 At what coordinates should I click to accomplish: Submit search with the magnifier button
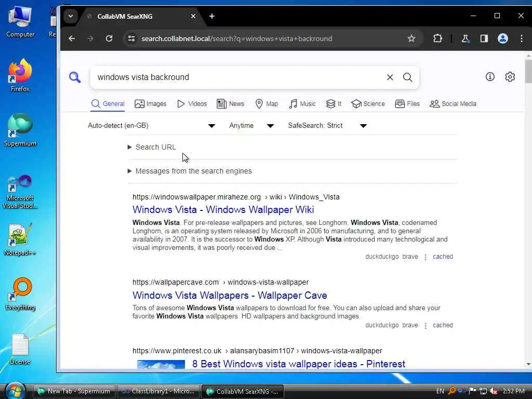407,77
